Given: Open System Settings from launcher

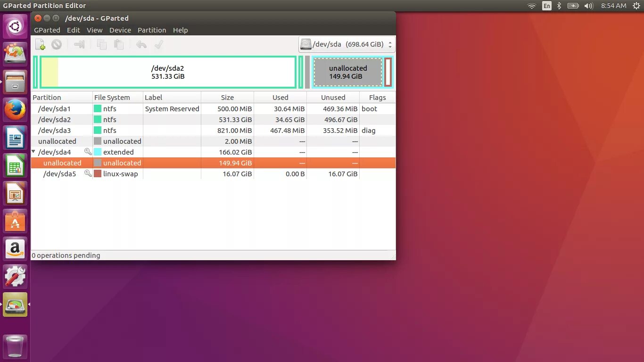Looking at the screenshot, I should tap(16, 277).
